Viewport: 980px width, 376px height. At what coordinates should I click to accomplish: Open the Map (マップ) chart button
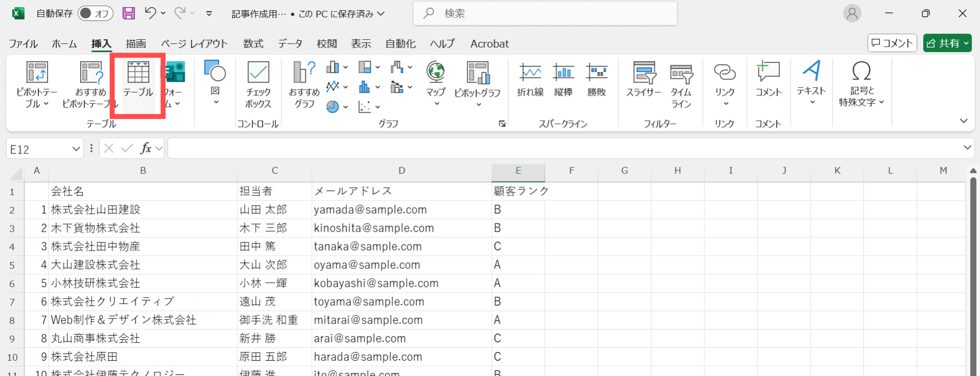pos(436,83)
